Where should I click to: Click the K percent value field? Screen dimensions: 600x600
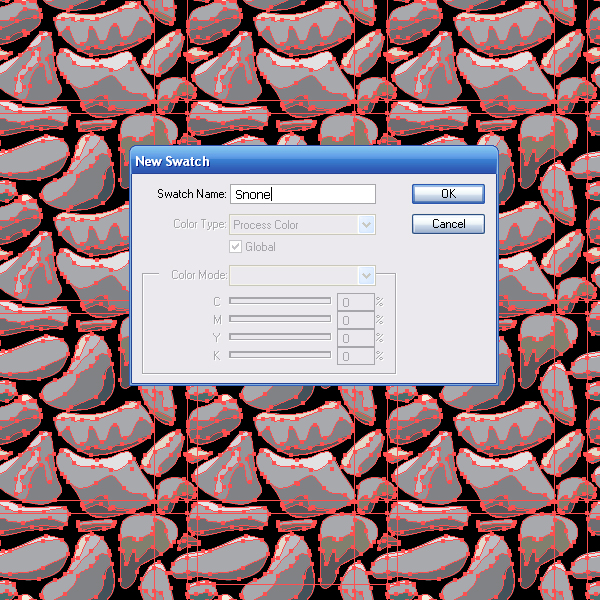(355, 356)
